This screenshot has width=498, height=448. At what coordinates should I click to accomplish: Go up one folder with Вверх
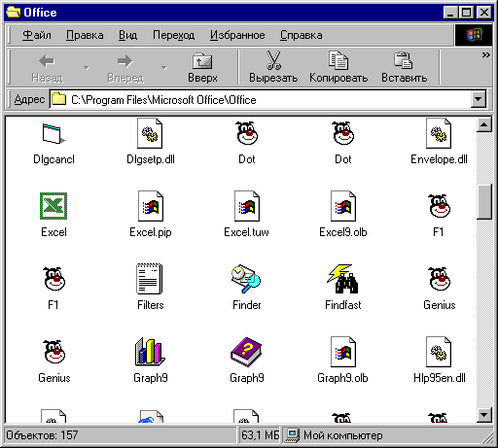click(202, 68)
